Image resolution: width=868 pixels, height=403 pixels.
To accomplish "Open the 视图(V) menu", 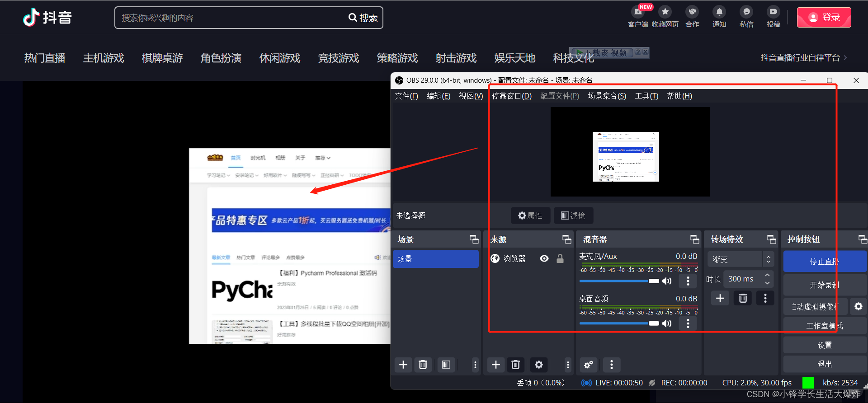I will click(471, 96).
